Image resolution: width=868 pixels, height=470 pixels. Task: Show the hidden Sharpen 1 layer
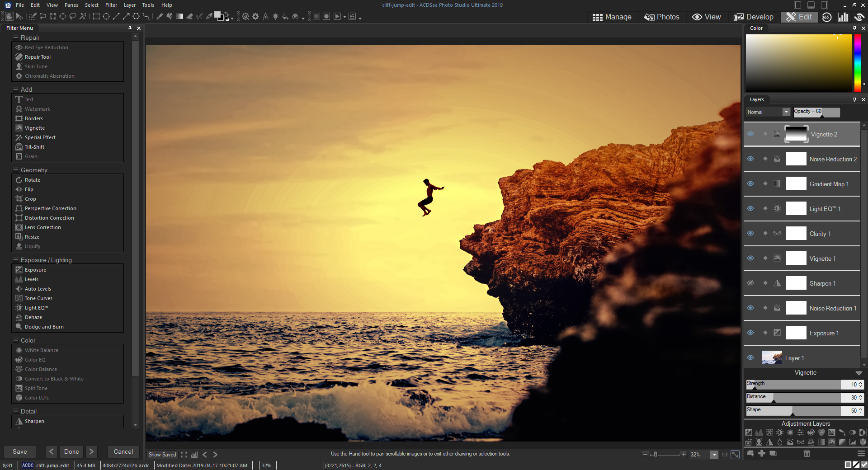[x=750, y=283]
